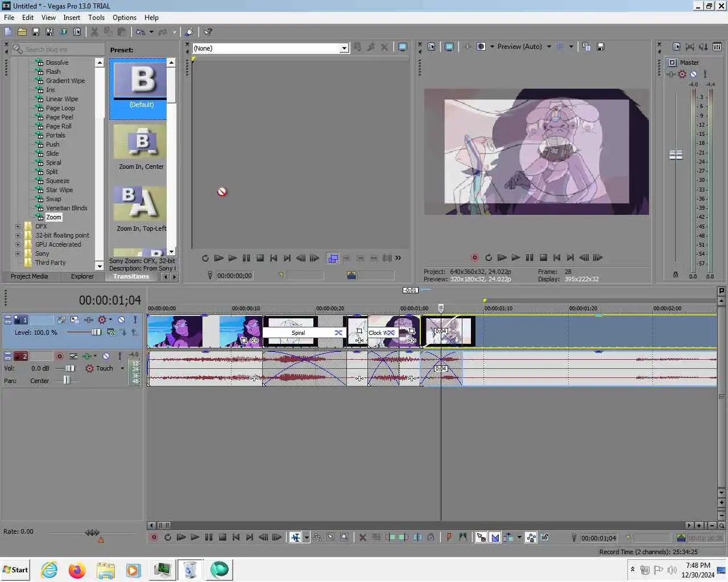Screen dimensions: 728x582
Task: Delete selection with the X icon
Action: (x=362, y=537)
